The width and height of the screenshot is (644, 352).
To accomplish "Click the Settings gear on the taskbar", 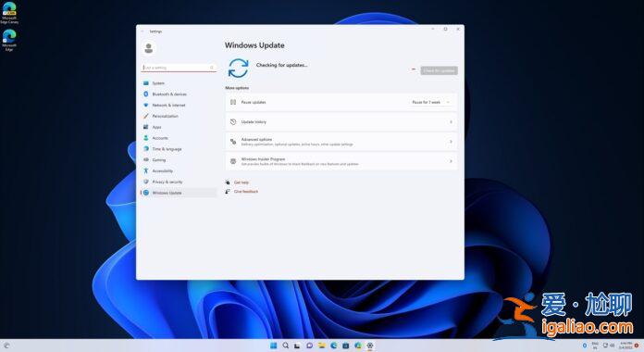I will pyautogui.click(x=369, y=346).
